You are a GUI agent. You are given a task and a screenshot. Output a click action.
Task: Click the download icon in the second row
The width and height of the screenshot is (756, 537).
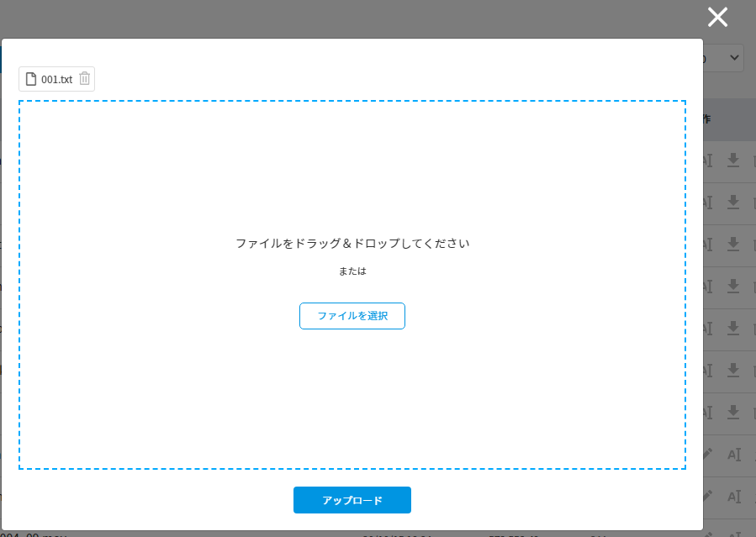coord(733,202)
